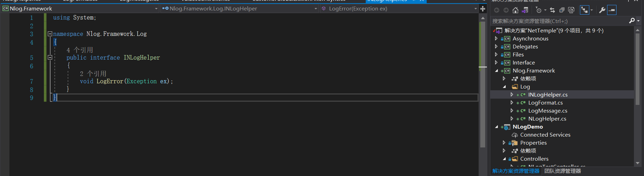
Task: Collapse the namespace Nlog.Framework.Log code block
Action: (50, 34)
